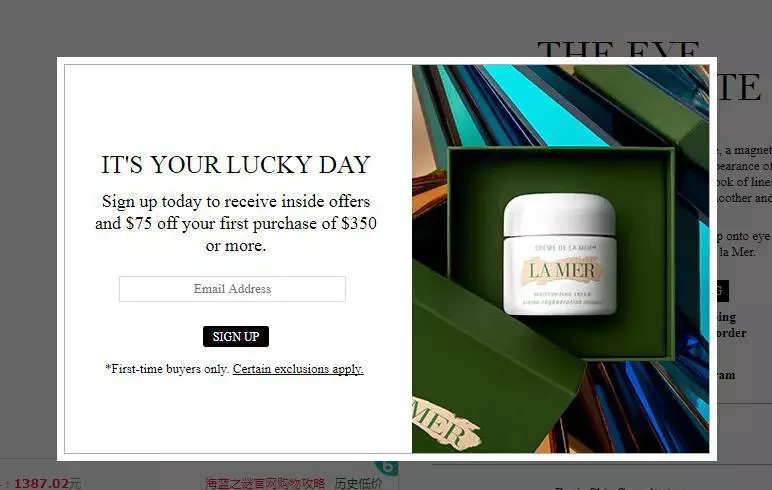
Task: Click the LA MER logo label on jar
Action: coord(562,271)
